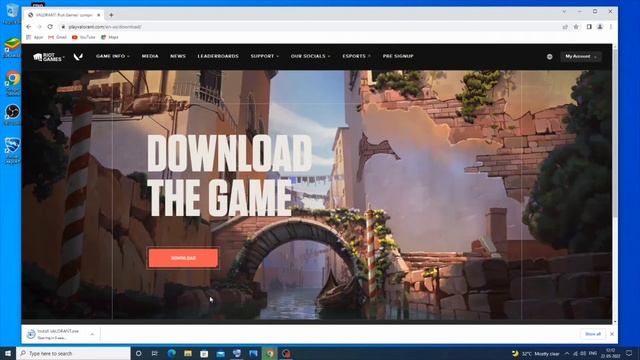Open the Mail app on the taskbar
The height and width of the screenshot is (360, 640).
click(220, 353)
